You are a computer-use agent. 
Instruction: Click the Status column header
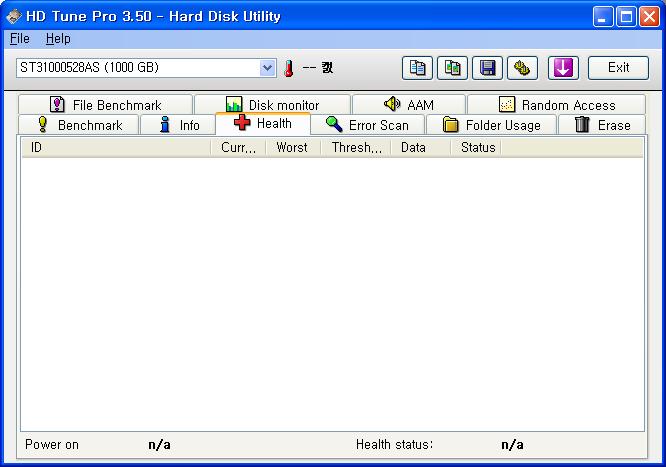478,148
